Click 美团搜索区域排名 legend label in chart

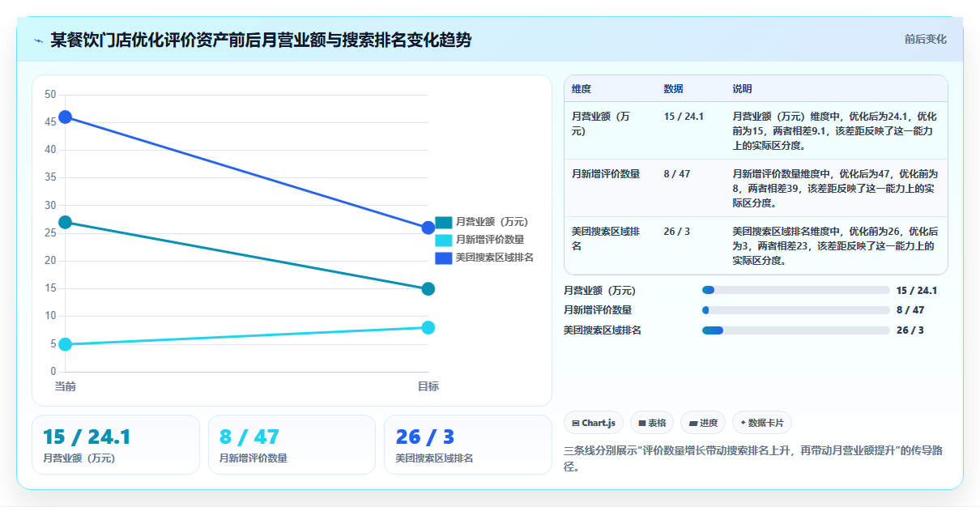pos(495,258)
